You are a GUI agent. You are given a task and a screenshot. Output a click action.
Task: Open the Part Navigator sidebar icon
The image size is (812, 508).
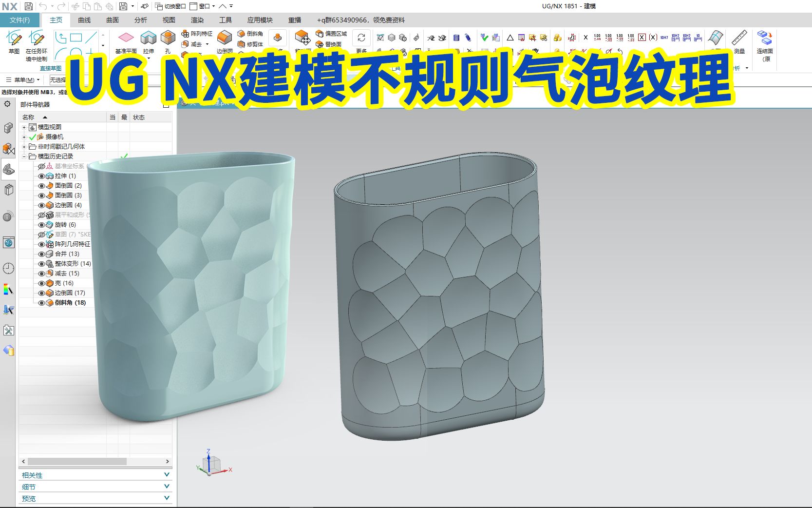(x=8, y=169)
